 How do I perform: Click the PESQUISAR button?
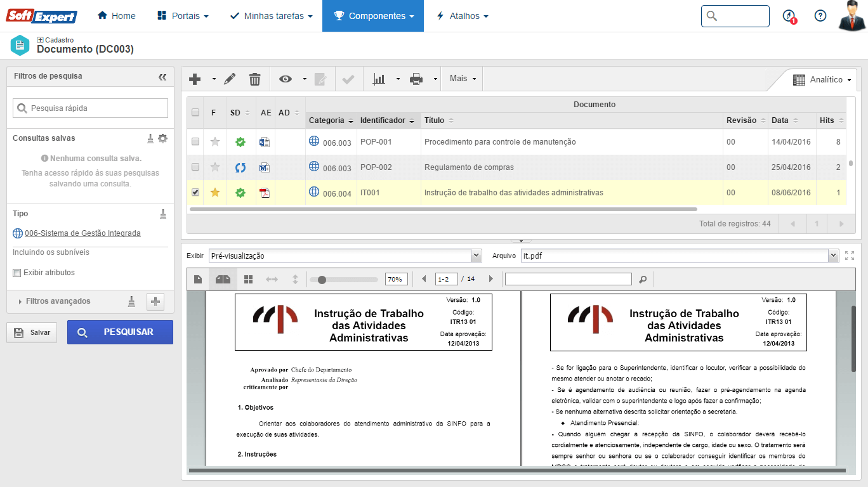coord(120,332)
